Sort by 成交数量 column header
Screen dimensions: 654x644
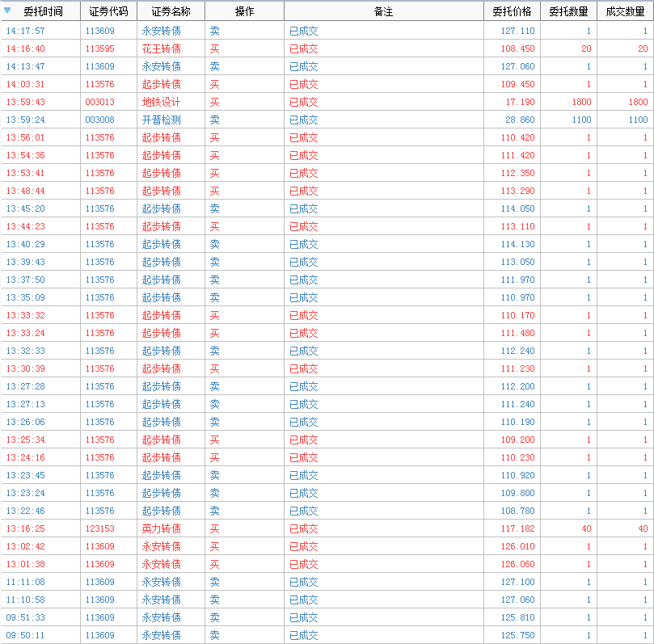pos(625,11)
